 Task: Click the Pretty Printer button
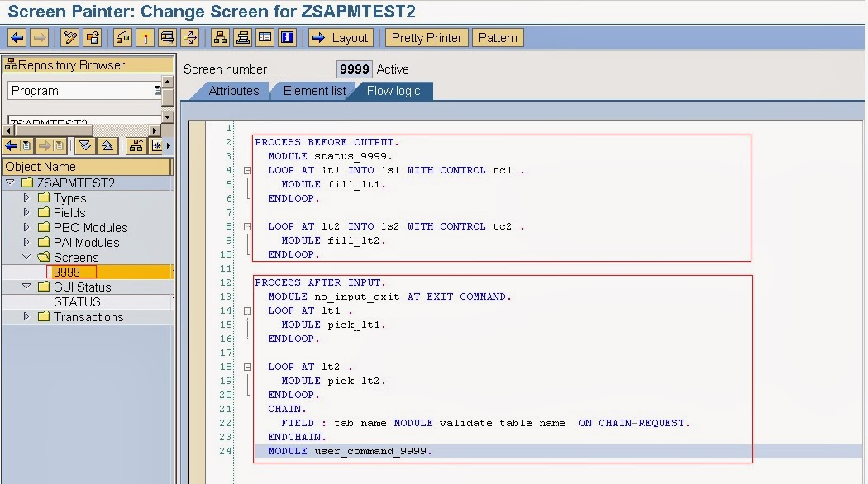[x=426, y=37]
